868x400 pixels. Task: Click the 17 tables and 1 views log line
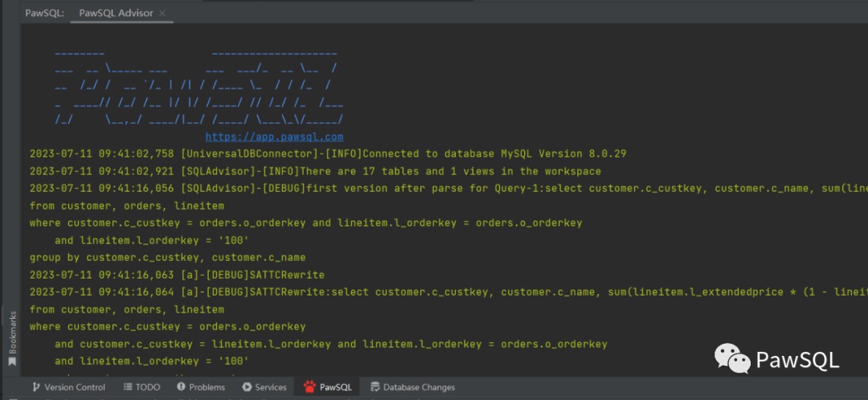(314, 171)
